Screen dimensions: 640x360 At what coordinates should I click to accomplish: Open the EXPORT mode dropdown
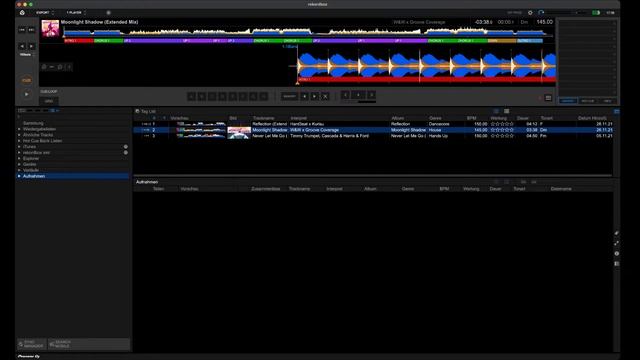click(44, 13)
